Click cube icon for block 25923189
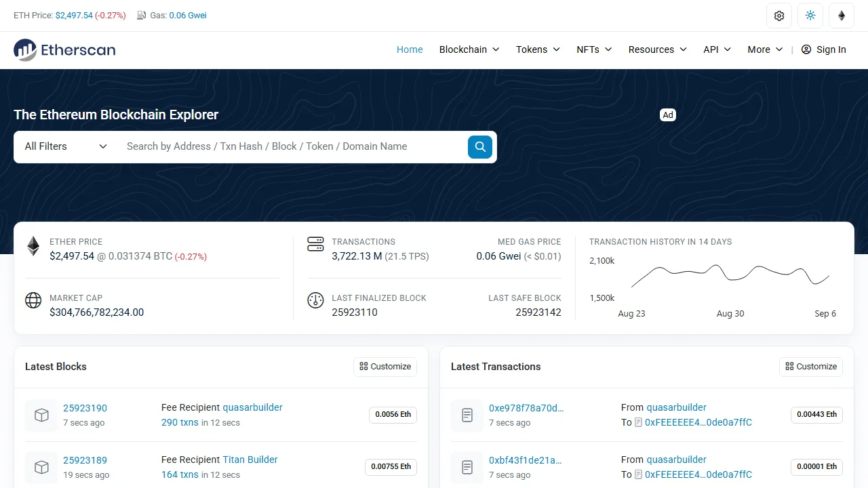The width and height of the screenshot is (868, 488). click(x=41, y=467)
